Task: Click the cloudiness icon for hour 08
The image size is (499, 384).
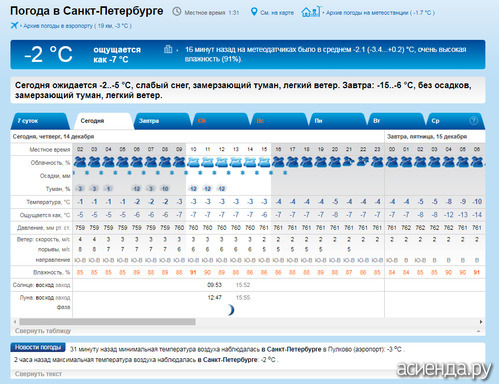Action: [165, 162]
